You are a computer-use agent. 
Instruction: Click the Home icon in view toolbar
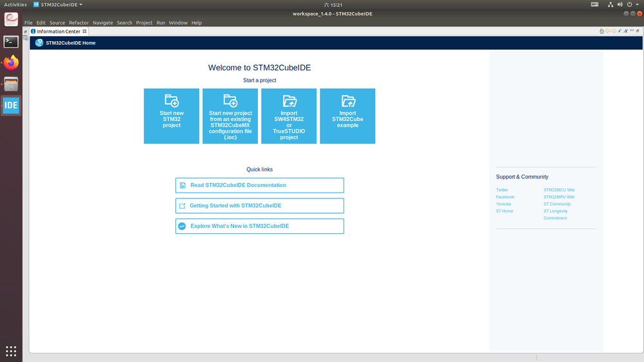coord(601,31)
